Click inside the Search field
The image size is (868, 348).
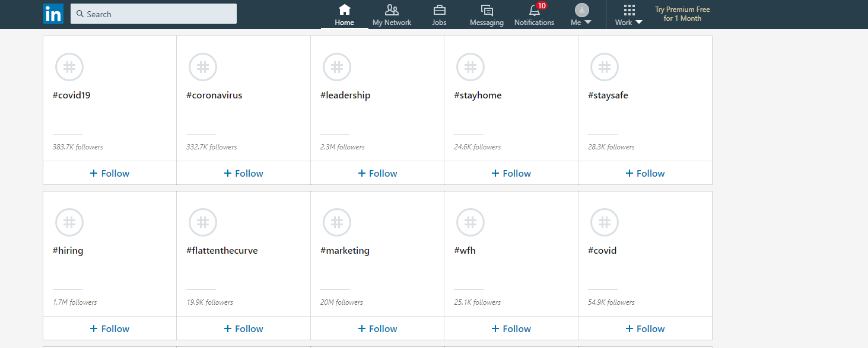[x=154, y=13]
